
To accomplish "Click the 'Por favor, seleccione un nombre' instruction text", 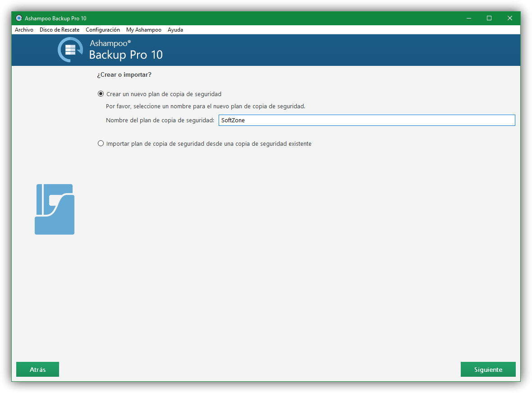I will point(206,106).
